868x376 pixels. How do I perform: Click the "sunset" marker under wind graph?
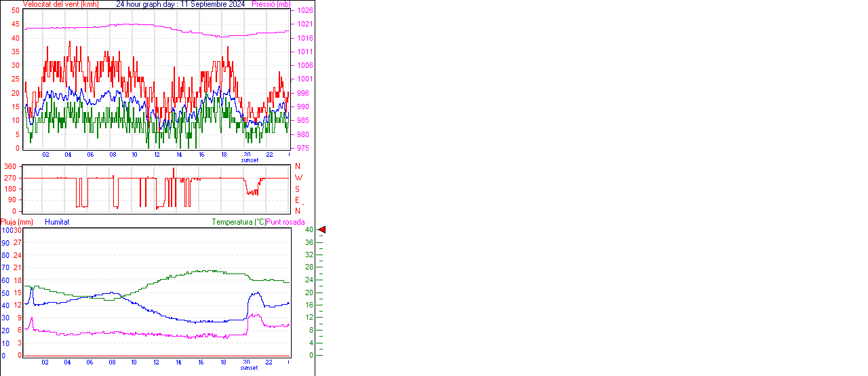(249, 161)
